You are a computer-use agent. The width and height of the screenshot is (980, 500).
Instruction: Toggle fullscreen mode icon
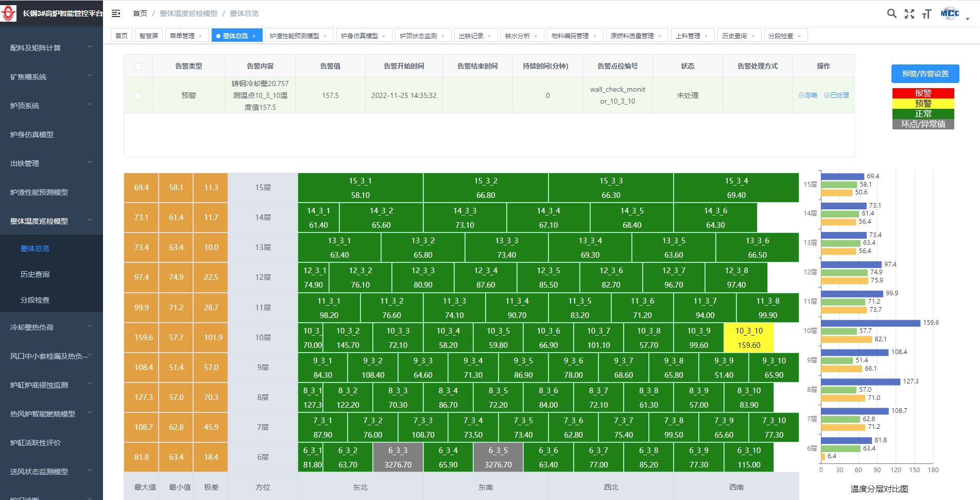click(909, 14)
